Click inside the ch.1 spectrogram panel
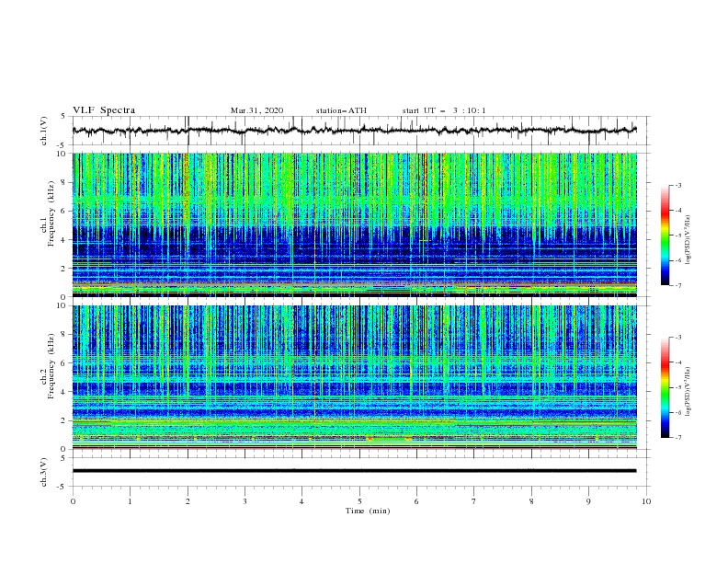Viewport: 728px width, 563px height. tap(355, 224)
